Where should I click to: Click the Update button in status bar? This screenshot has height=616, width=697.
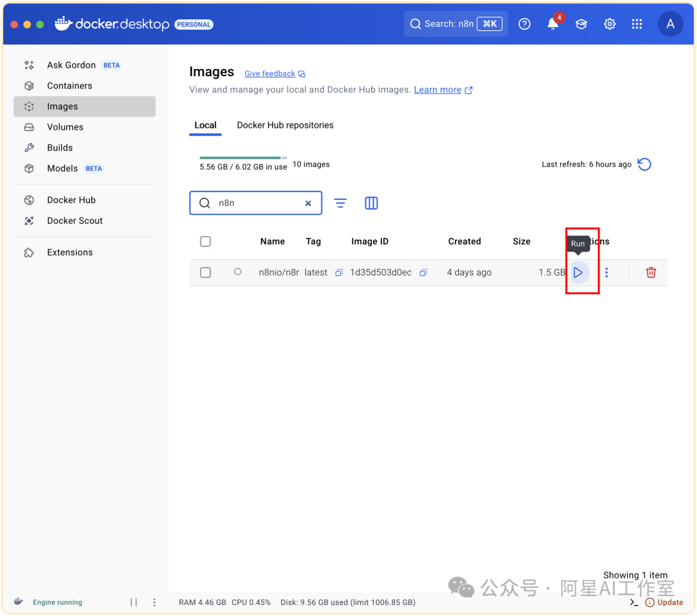tap(664, 602)
